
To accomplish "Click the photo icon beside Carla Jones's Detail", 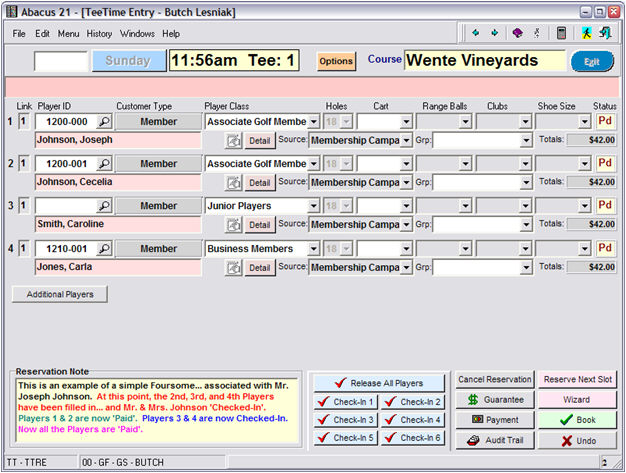I will (x=234, y=268).
